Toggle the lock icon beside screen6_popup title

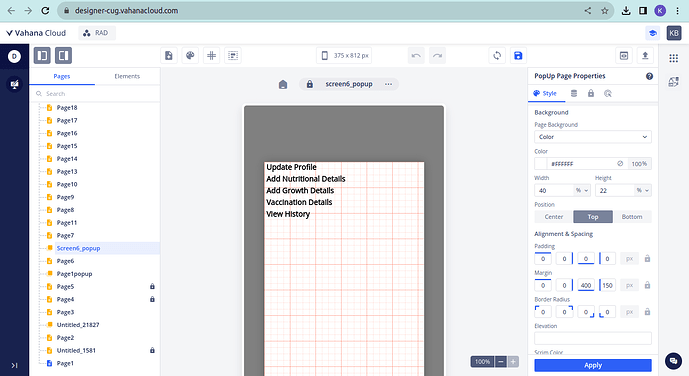tap(310, 84)
